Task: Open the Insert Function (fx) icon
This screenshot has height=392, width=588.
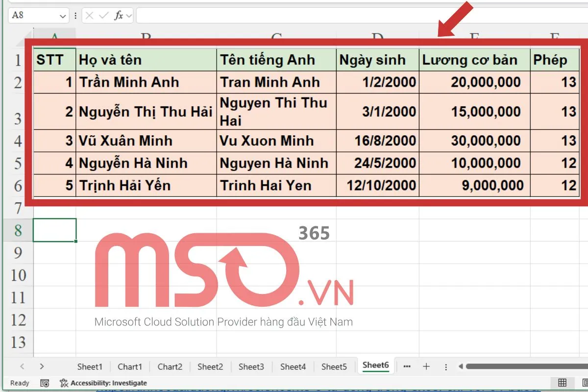Action: pos(119,15)
